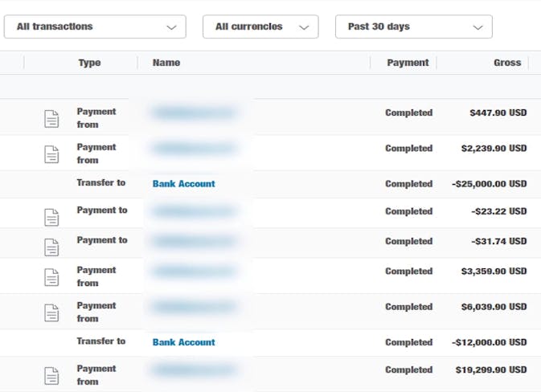
Task: Open Bank Account link for -$12,000.00 transfer
Action: pos(184,342)
